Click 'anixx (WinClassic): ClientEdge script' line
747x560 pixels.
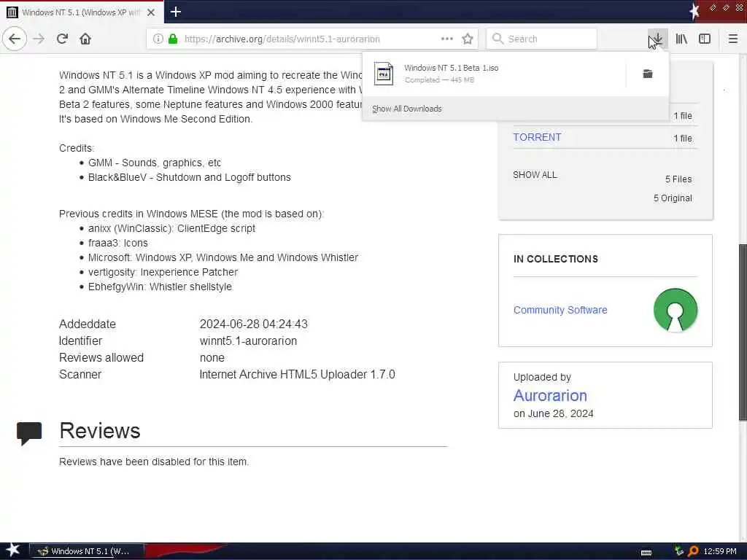tap(171, 228)
